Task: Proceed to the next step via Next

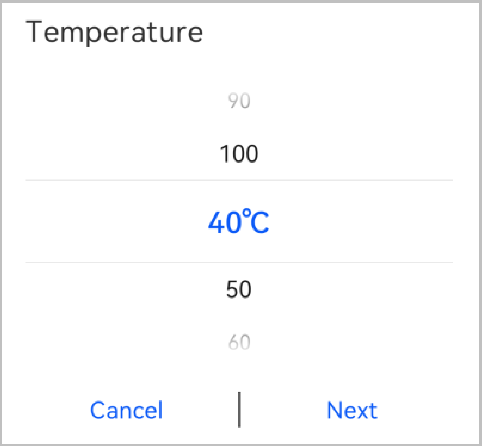Action: pyautogui.click(x=352, y=410)
